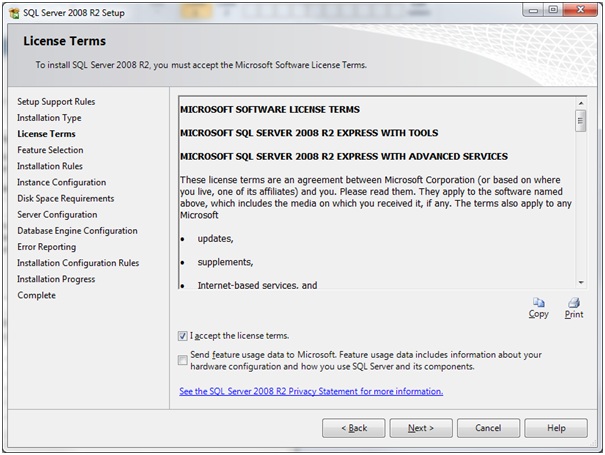605x455 pixels.
Task: Click the Copy icon below license text
Action: pyautogui.click(x=539, y=303)
